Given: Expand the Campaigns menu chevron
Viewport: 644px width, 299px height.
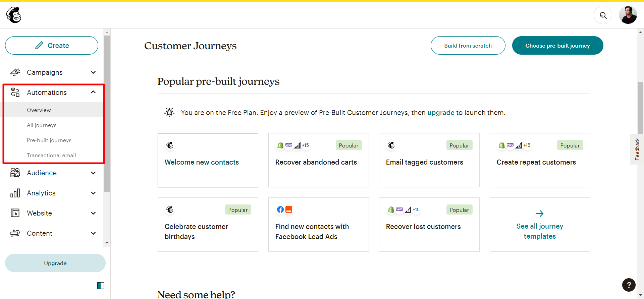Looking at the screenshot, I should point(93,72).
